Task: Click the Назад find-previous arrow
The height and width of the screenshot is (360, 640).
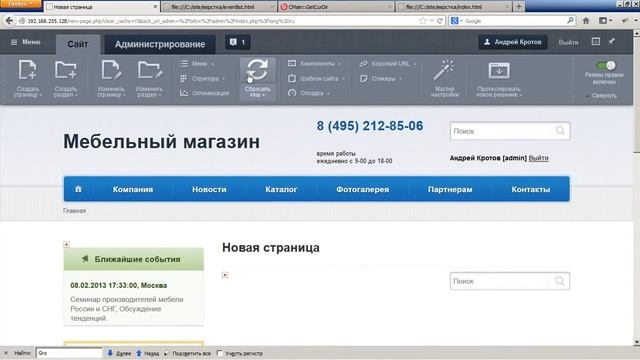Action: [x=139, y=353]
